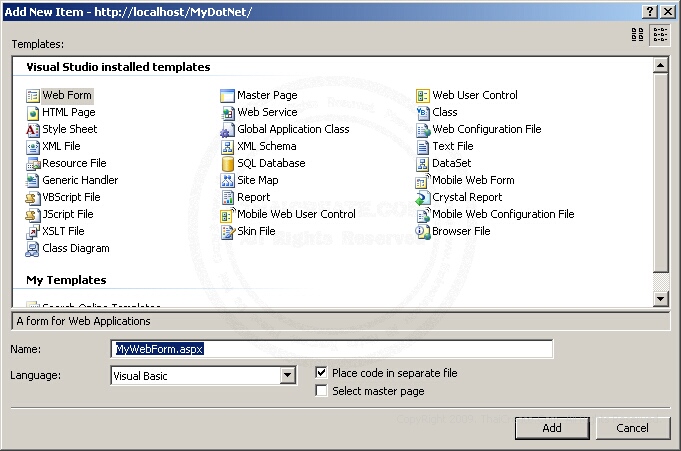Pick the Web Service icon
This screenshot has height=451, width=681.
227,113
